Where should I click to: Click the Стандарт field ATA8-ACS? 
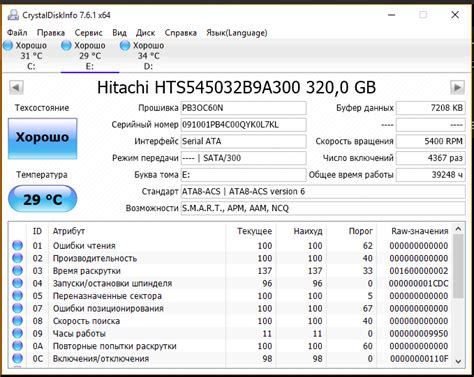click(x=323, y=191)
